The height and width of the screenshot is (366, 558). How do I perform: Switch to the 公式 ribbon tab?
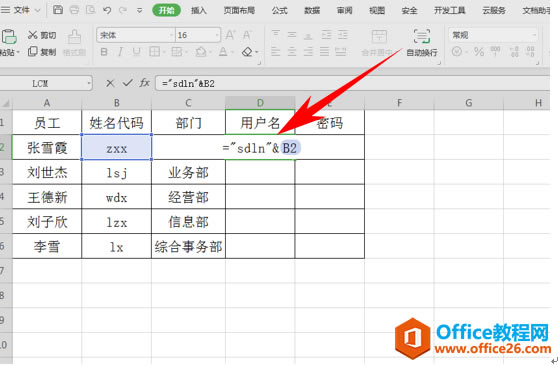280,10
